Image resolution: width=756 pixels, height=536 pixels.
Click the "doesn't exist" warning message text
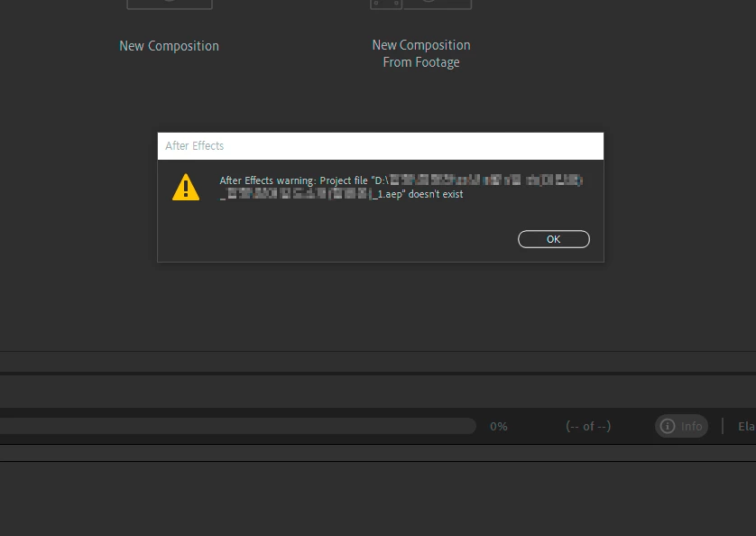tap(436, 194)
